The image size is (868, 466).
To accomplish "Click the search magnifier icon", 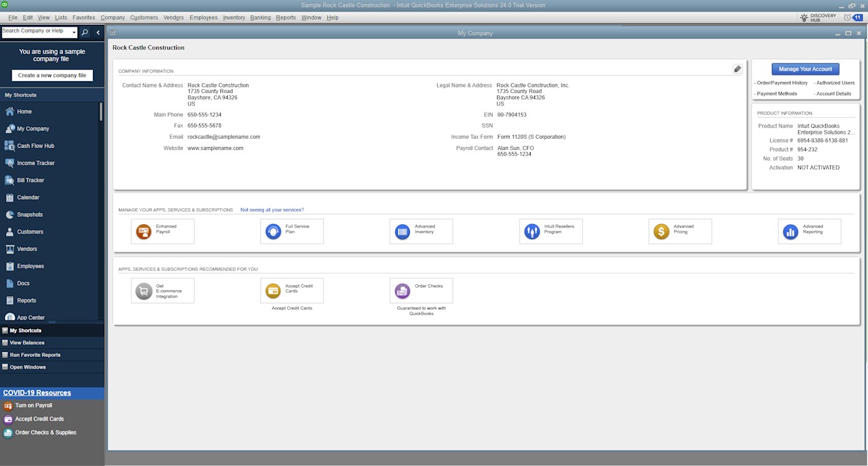I will pyautogui.click(x=85, y=32).
